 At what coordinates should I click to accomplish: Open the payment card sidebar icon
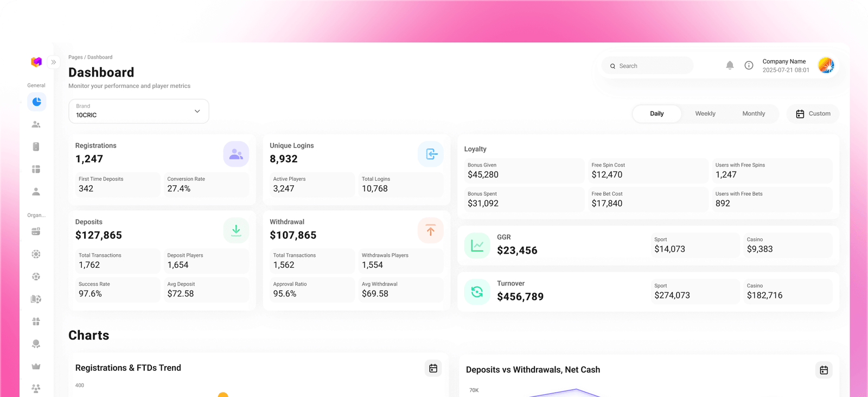(x=36, y=231)
